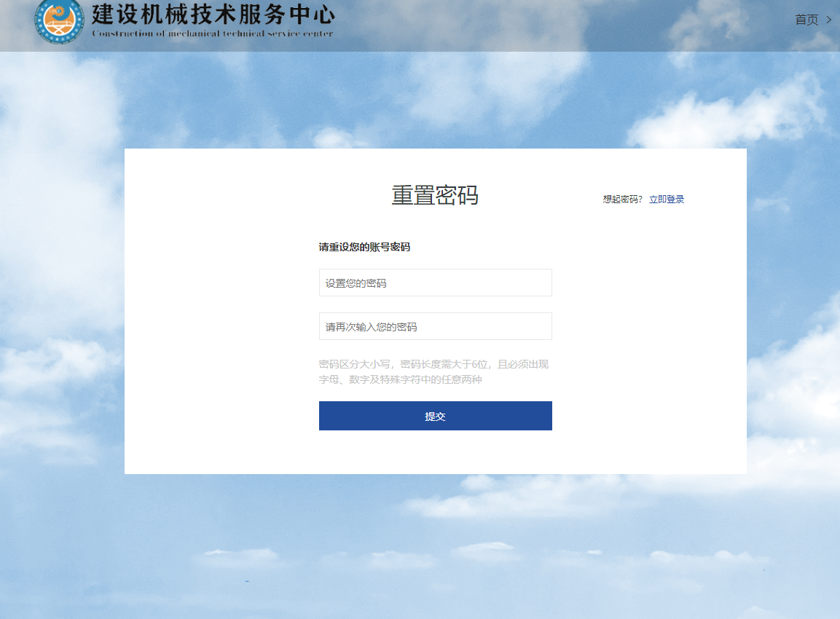
Task: Click the service center circular logo
Action: 59,21
